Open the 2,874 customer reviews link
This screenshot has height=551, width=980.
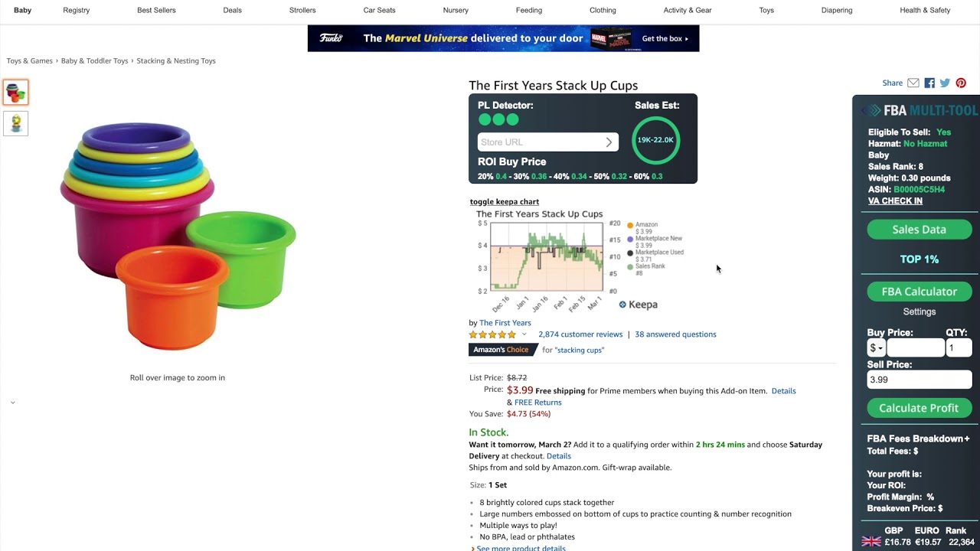pyautogui.click(x=580, y=334)
